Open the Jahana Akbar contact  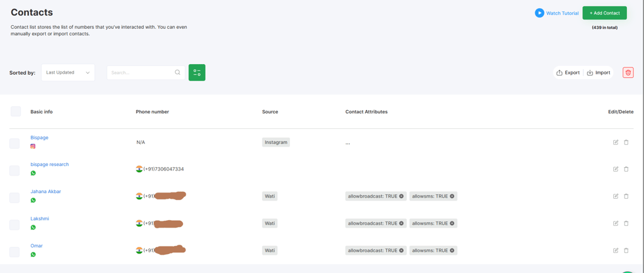tap(45, 191)
